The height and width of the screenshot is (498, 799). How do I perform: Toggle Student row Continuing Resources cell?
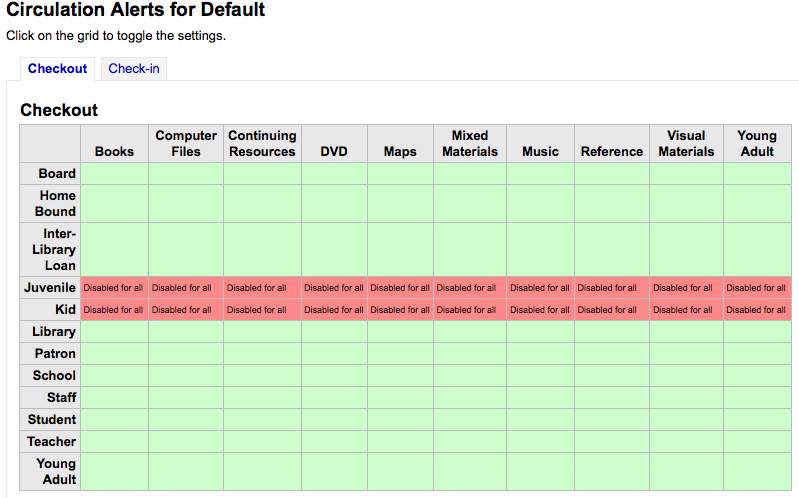[x=262, y=420]
